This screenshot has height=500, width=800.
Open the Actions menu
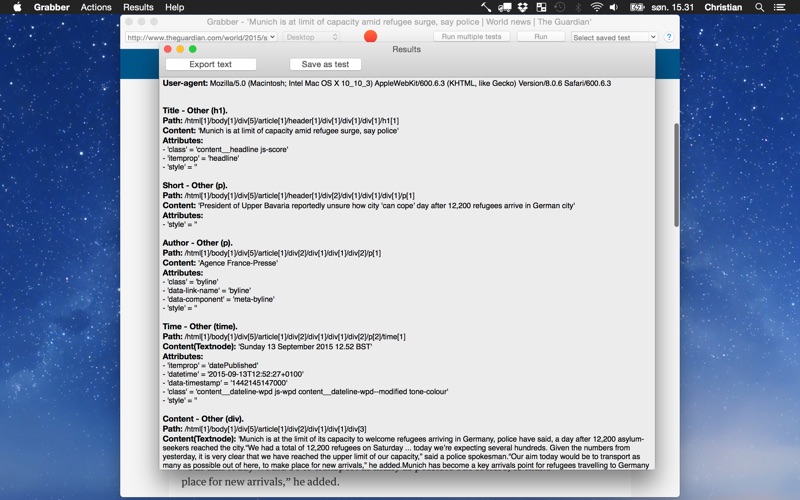pos(96,7)
